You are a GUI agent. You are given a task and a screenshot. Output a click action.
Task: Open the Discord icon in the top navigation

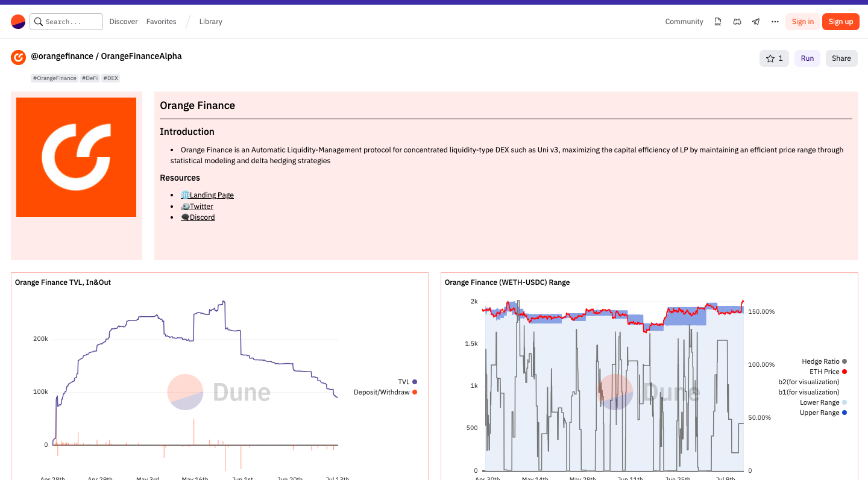pos(737,22)
